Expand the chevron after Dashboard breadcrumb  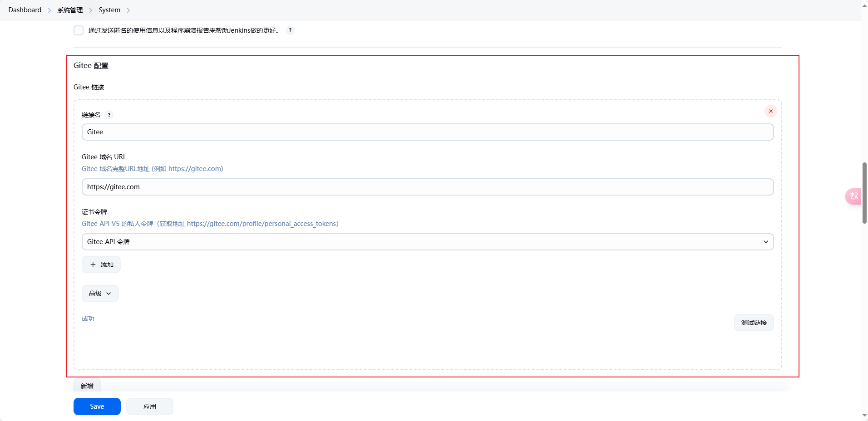(x=49, y=10)
